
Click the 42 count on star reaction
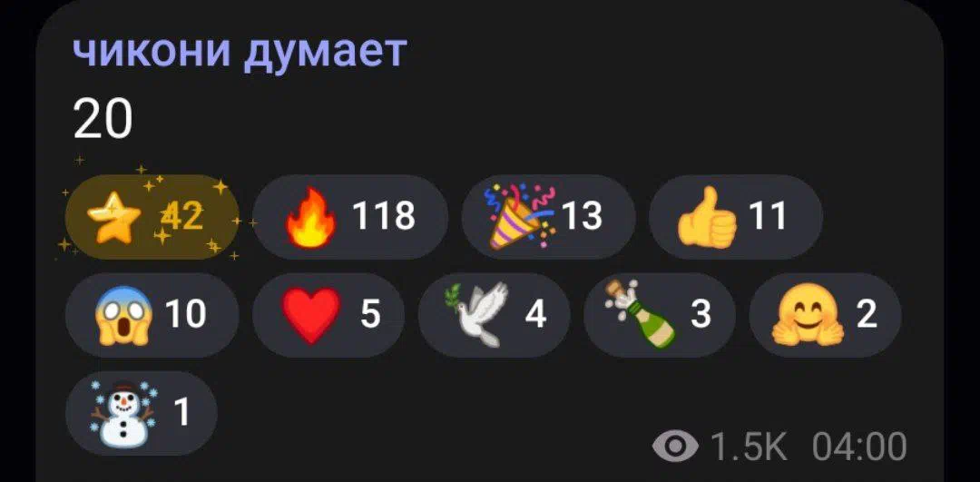pyautogui.click(x=181, y=217)
